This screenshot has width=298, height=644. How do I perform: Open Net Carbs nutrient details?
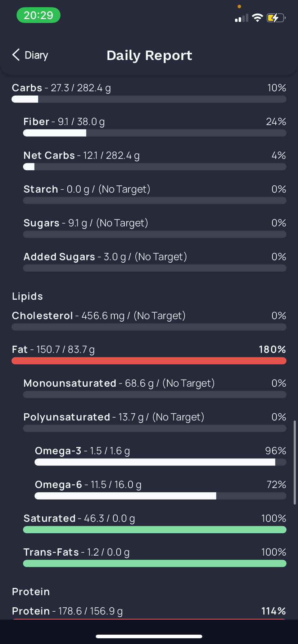pyautogui.click(x=155, y=160)
